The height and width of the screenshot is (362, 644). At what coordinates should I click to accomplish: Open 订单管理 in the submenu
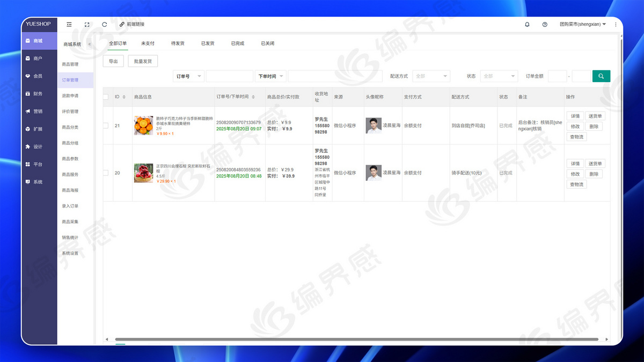tap(70, 80)
